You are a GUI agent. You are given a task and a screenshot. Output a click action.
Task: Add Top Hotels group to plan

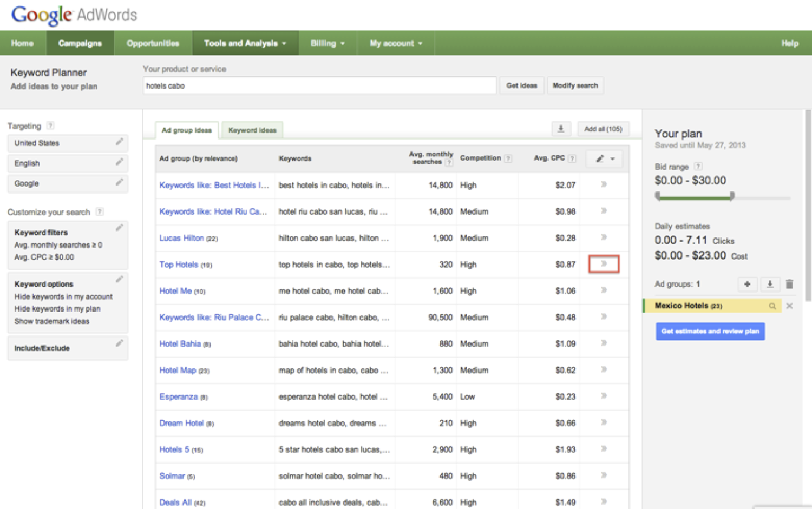pyautogui.click(x=604, y=264)
